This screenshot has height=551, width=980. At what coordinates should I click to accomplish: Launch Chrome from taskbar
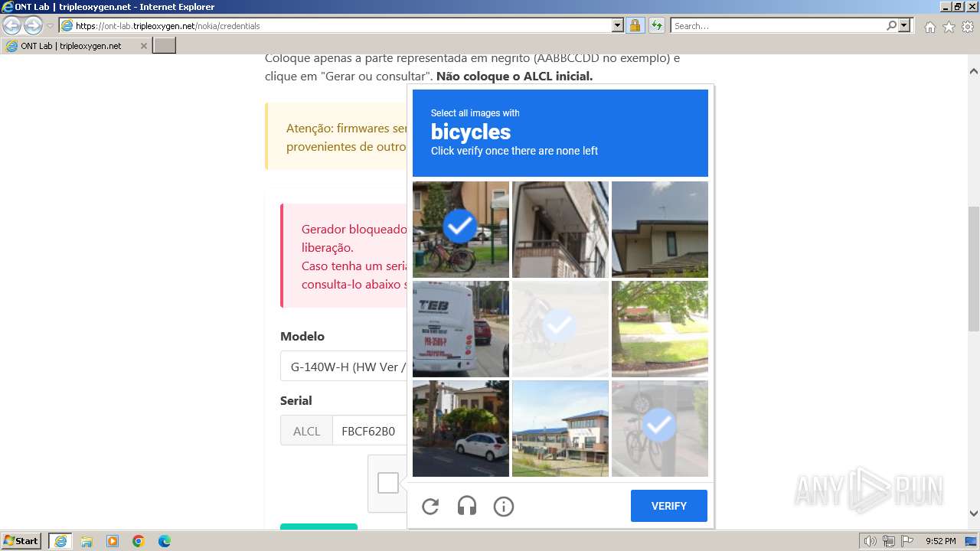coord(139,541)
